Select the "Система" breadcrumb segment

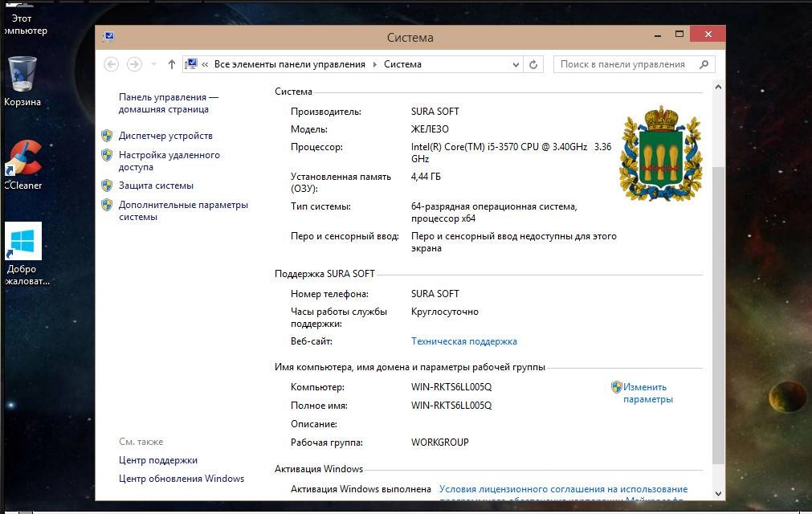coord(402,64)
